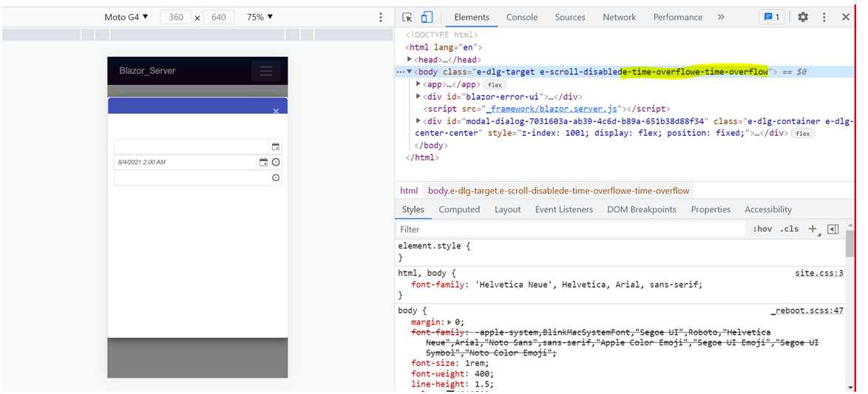This screenshot has width=868, height=394.
Task: Toggle the device toolbar icon
Action: click(x=427, y=17)
